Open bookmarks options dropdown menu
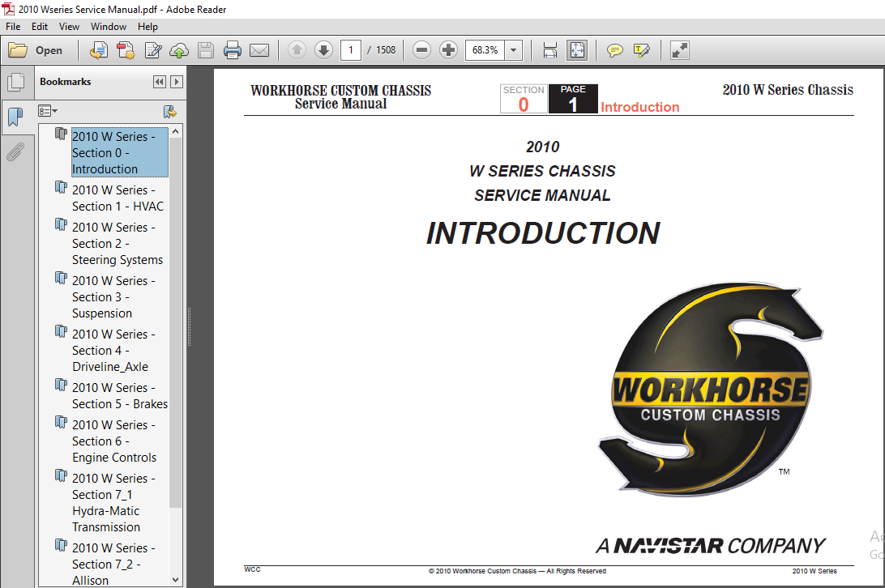885x588 pixels. pyautogui.click(x=47, y=111)
